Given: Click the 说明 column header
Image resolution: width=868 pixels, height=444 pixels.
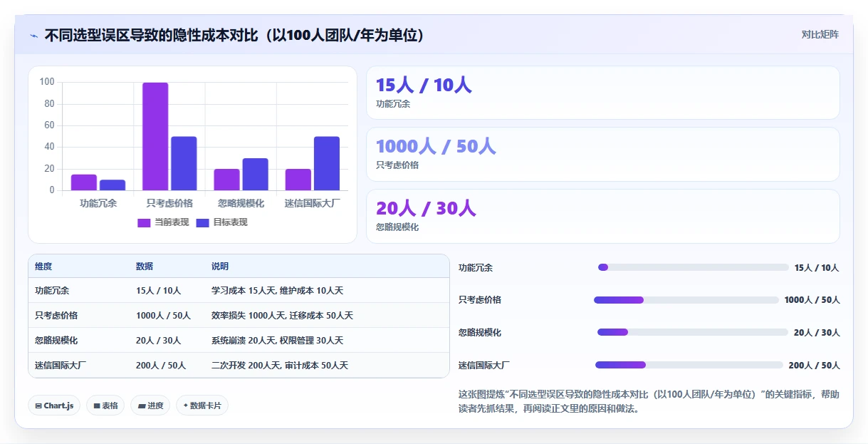Looking at the screenshot, I should [x=220, y=267].
